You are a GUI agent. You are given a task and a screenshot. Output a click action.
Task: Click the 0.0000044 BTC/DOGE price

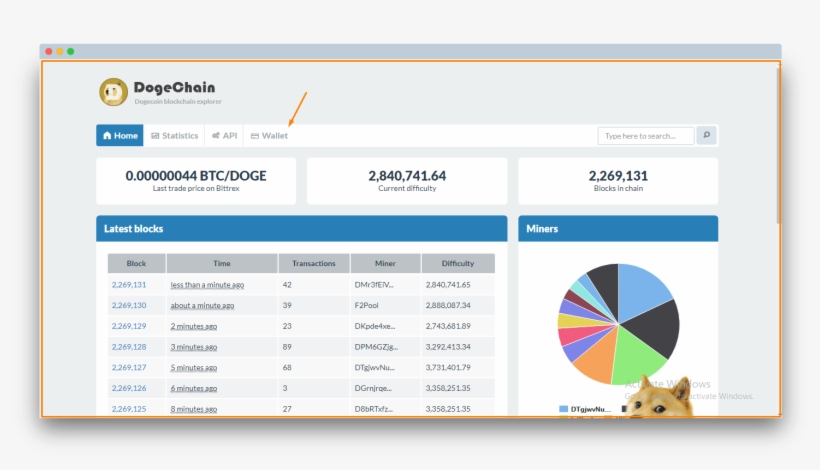196,176
